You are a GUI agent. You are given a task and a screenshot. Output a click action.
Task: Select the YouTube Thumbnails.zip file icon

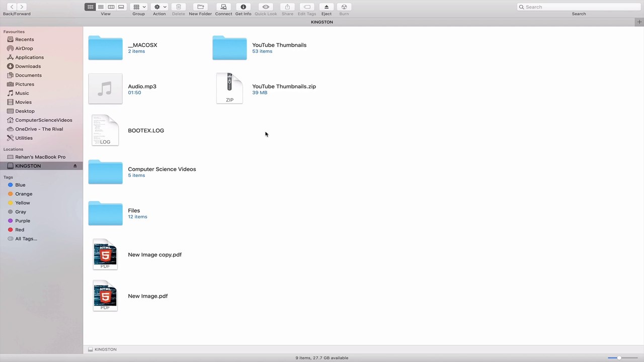click(x=229, y=88)
